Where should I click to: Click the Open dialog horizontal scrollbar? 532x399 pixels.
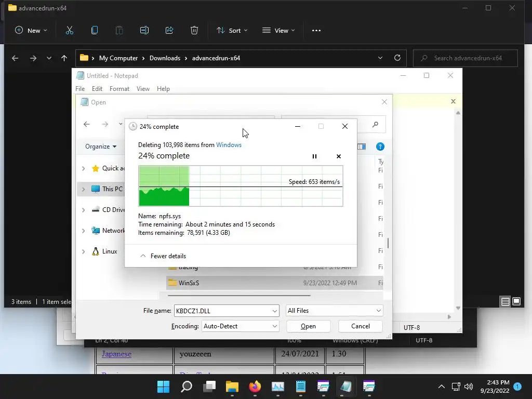tap(239, 296)
